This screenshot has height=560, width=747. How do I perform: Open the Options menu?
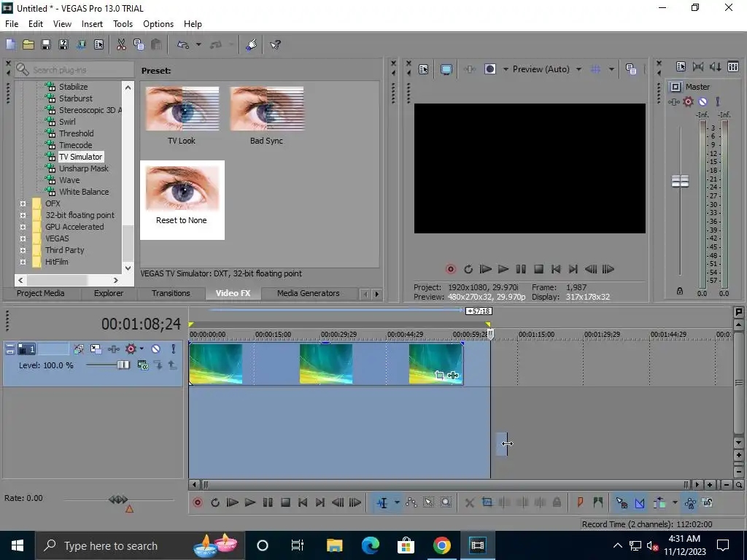click(158, 24)
